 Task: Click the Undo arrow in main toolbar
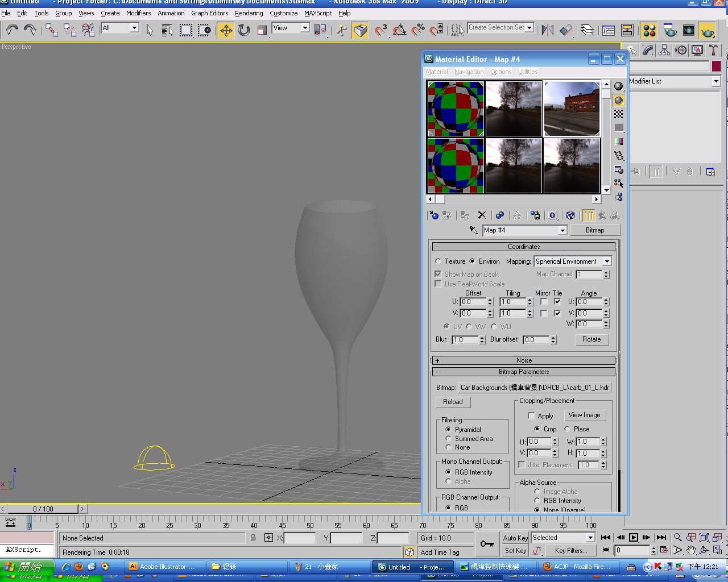point(12,30)
